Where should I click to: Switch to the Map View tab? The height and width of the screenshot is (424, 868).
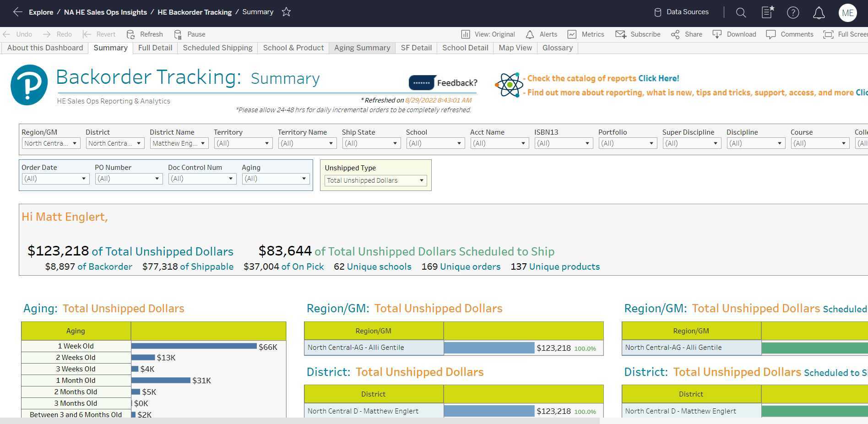point(515,48)
